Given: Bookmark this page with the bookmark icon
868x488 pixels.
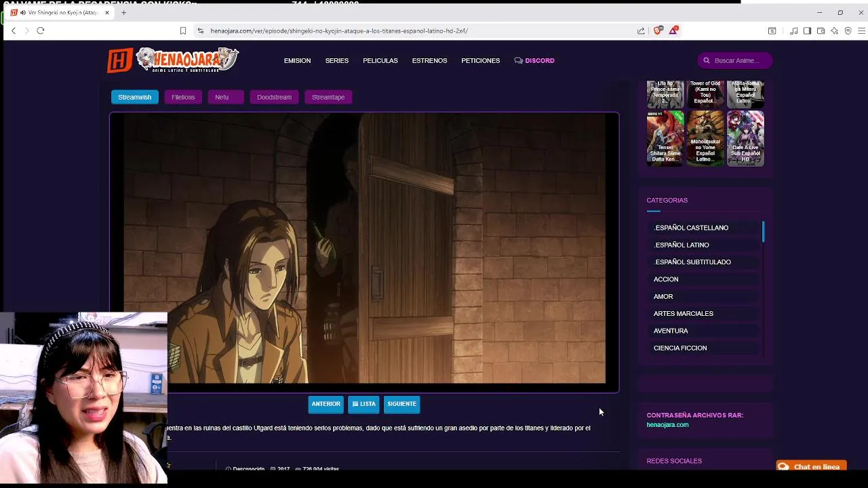Looking at the screenshot, I should click(x=183, y=30).
